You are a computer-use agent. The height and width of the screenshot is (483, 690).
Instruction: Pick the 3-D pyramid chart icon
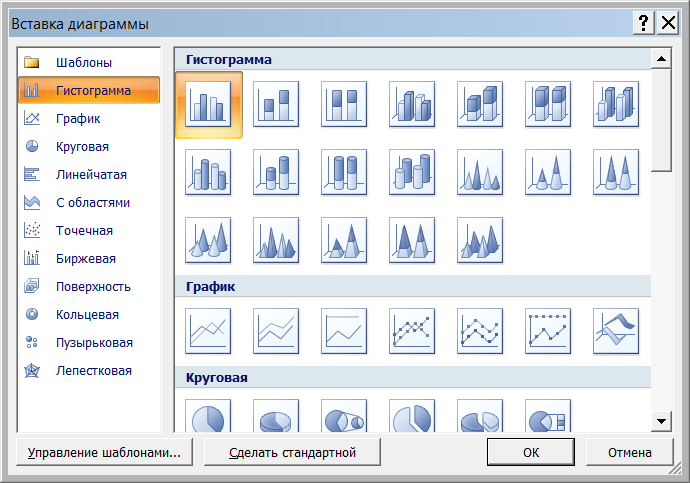tap(480, 240)
